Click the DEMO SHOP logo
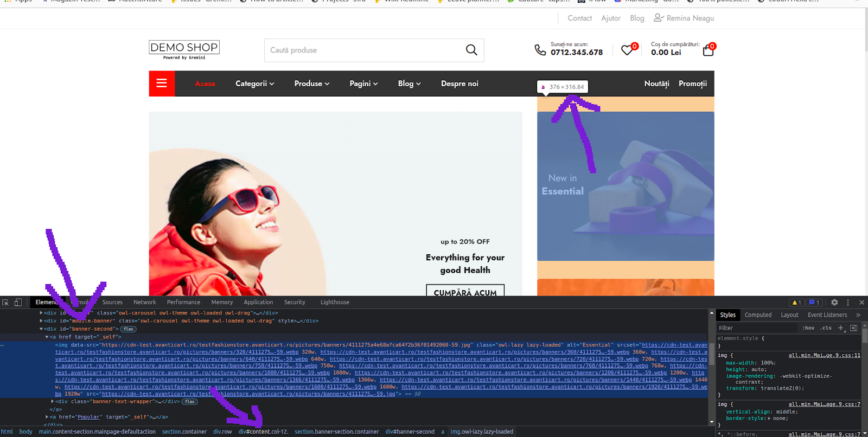Image resolution: width=868 pixels, height=437 pixels. [184, 50]
